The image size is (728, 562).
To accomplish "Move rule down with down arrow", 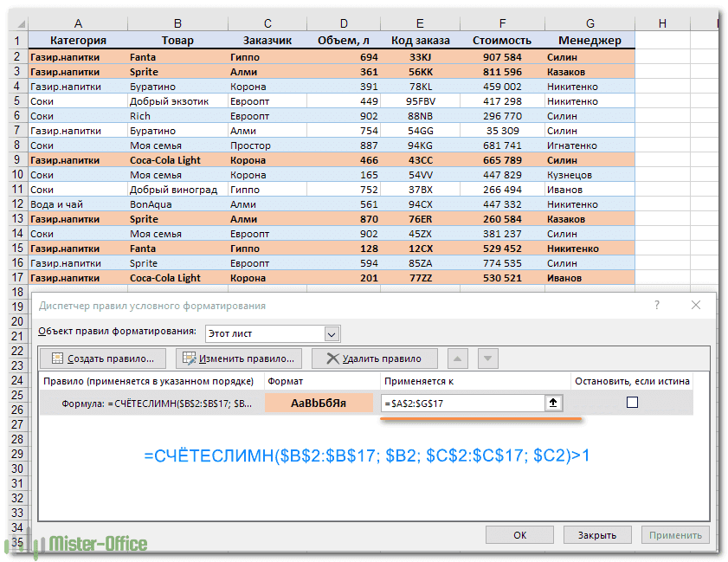I will [487, 359].
